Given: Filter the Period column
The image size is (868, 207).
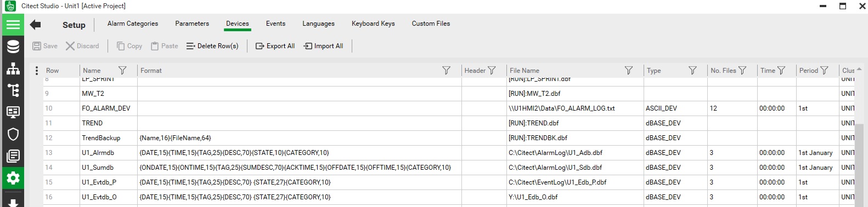Looking at the screenshot, I should (824, 71).
